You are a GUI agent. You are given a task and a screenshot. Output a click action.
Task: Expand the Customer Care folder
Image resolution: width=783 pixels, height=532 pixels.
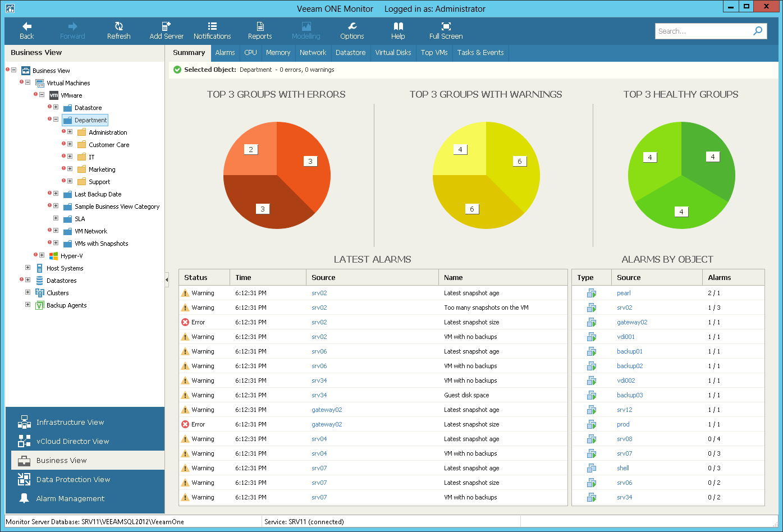(x=70, y=144)
